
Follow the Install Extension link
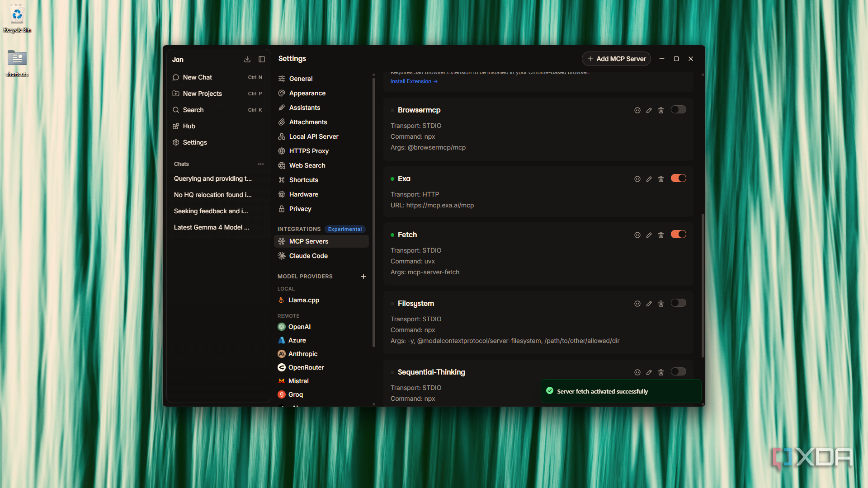tap(414, 81)
